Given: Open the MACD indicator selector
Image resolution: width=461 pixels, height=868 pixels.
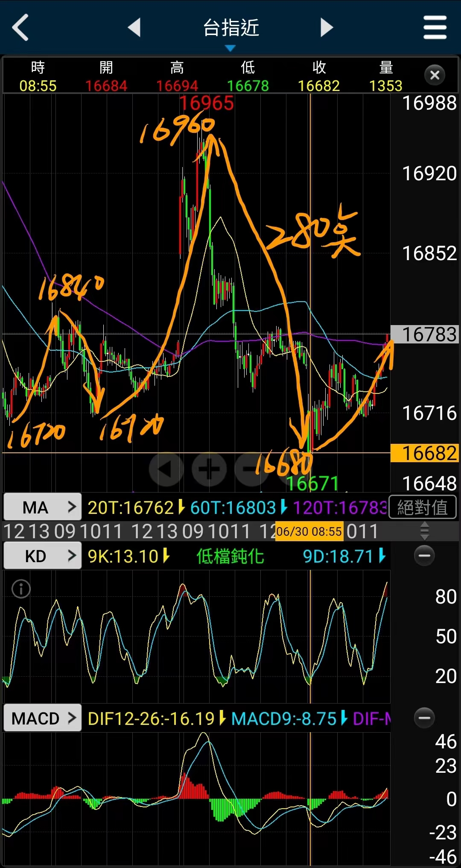Looking at the screenshot, I should point(42,718).
